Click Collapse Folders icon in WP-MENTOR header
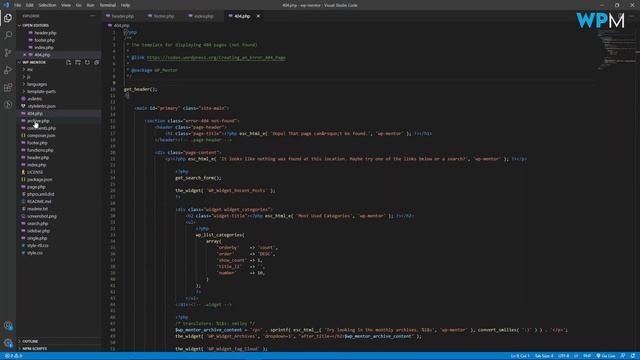This screenshot has height=360, width=640. [x=97, y=62]
